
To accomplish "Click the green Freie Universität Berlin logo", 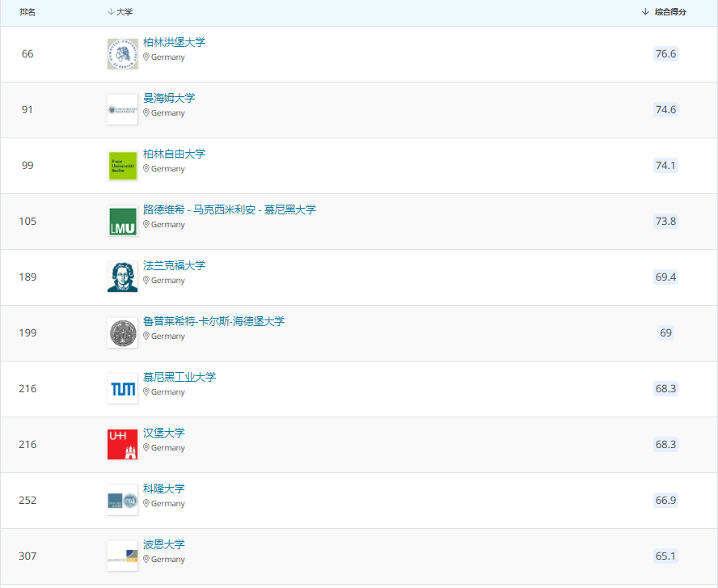I will (122, 166).
